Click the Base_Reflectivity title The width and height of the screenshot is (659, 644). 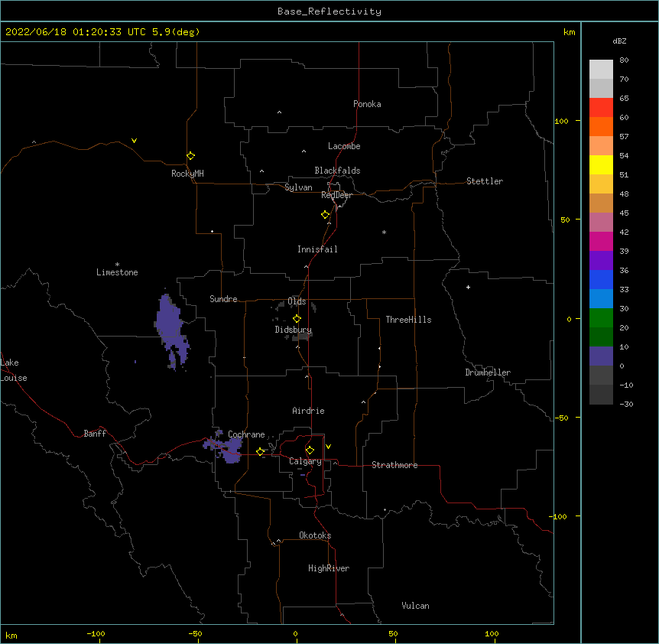(x=329, y=11)
